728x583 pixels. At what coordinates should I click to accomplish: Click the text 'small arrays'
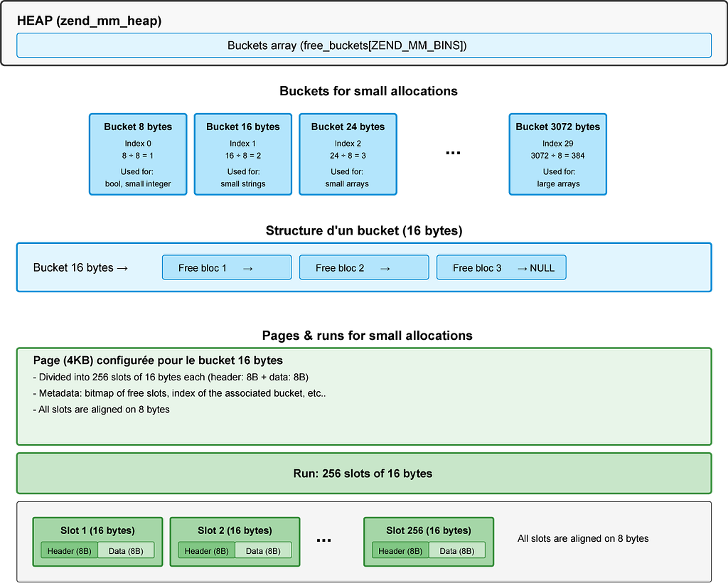[347, 184]
